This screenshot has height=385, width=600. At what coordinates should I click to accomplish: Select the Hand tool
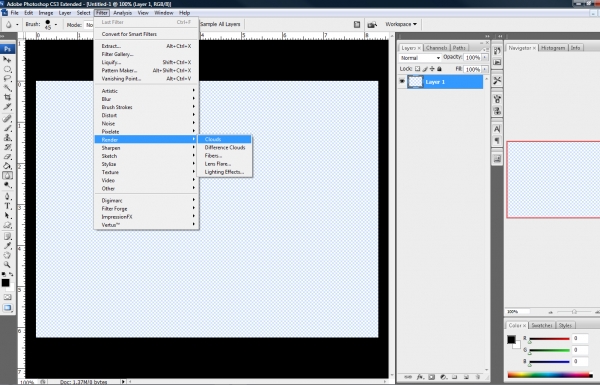(x=7, y=255)
